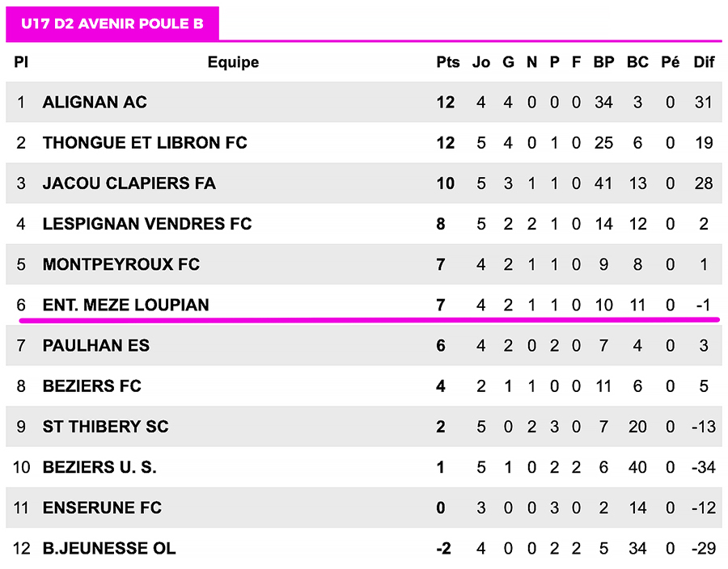
Task: Click BEZIERS U. S. team name
Action: [99, 467]
